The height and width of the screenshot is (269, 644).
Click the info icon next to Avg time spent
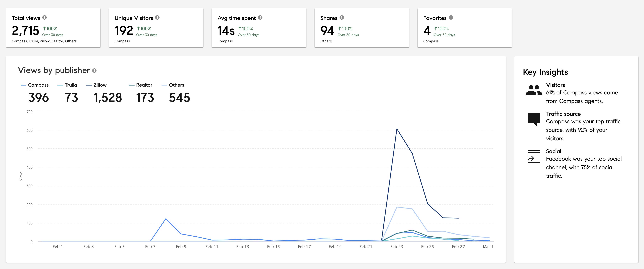click(260, 17)
